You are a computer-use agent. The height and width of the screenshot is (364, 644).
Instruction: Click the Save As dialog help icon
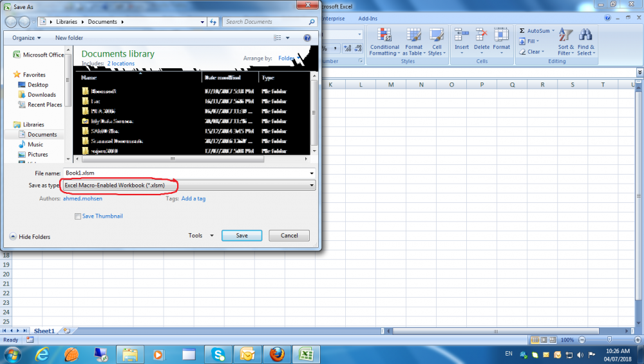click(307, 38)
